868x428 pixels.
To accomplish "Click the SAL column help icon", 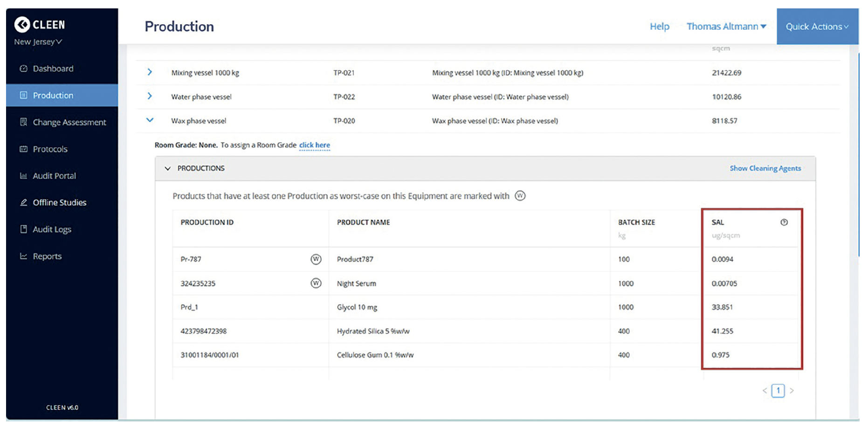I will click(x=784, y=222).
